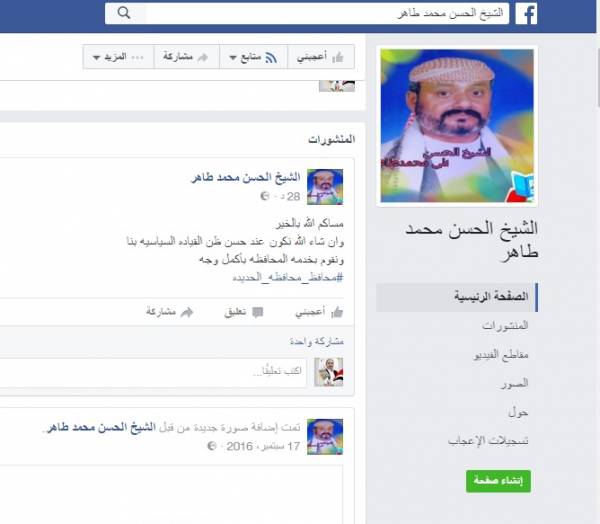Expand the متابع follow dropdown
This screenshot has width=600, height=524.
click(x=253, y=57)
